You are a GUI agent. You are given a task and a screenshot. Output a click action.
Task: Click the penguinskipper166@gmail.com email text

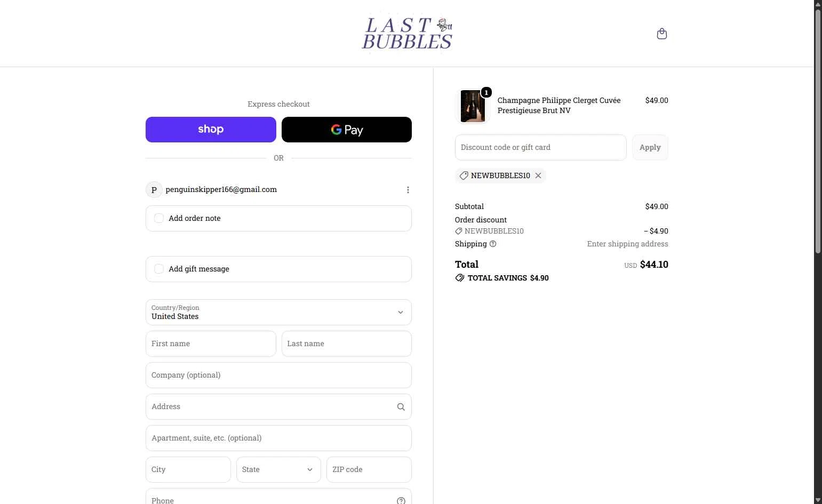pyautogui.click(x=221, y=189)
